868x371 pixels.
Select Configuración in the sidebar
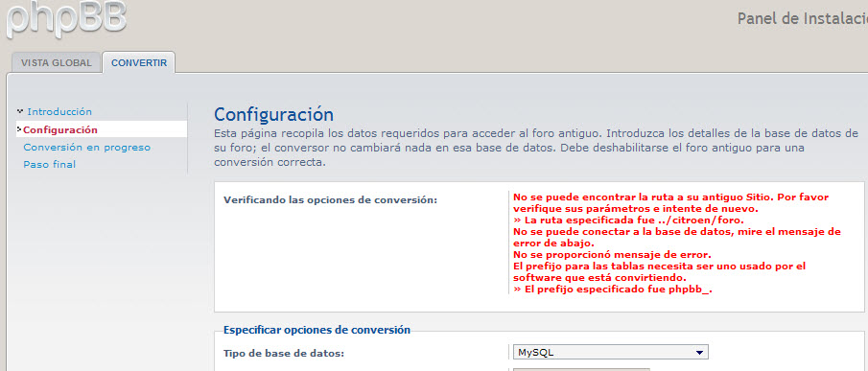point(60,130)
